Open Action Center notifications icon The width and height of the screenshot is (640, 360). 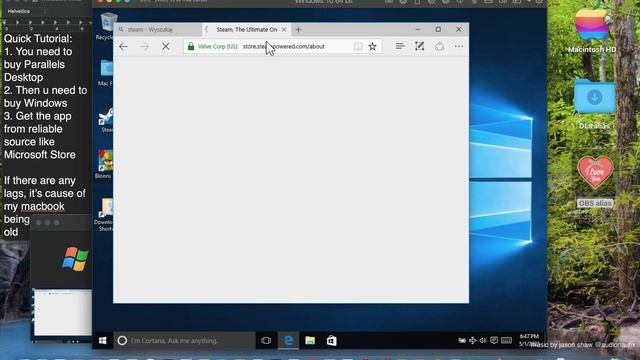click(494, 340)
